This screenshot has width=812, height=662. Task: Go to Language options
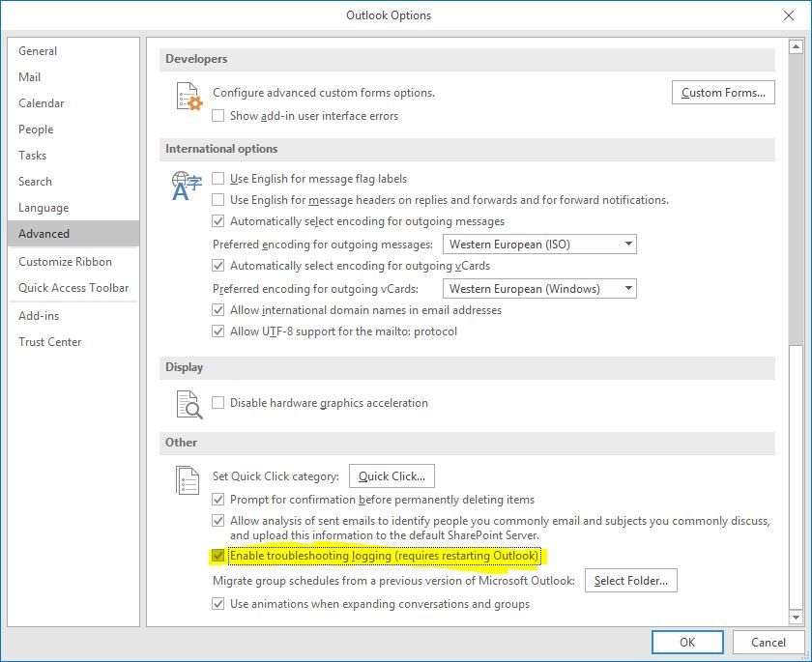[x=73, y=208]
